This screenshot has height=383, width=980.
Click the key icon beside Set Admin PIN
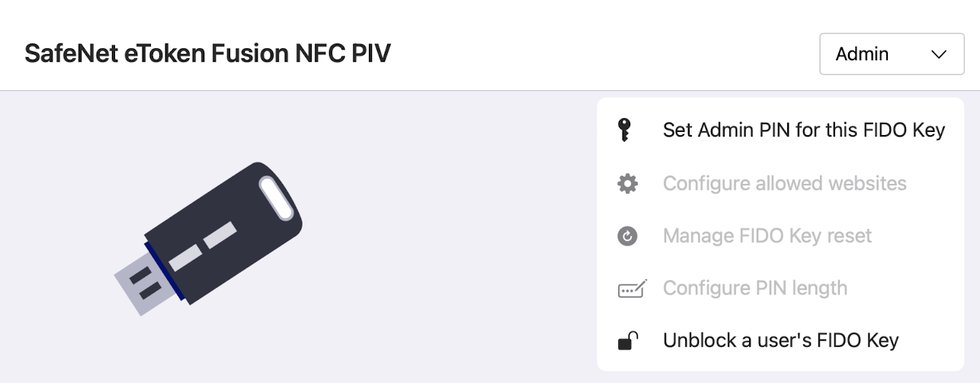click(624, 130)
